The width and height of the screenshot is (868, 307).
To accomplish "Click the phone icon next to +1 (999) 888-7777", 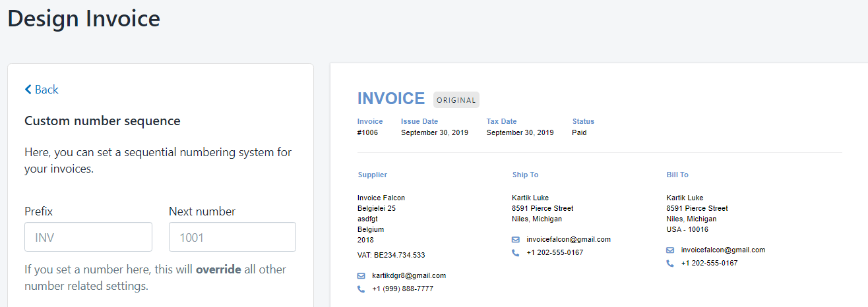I will (x=361, y=289).
